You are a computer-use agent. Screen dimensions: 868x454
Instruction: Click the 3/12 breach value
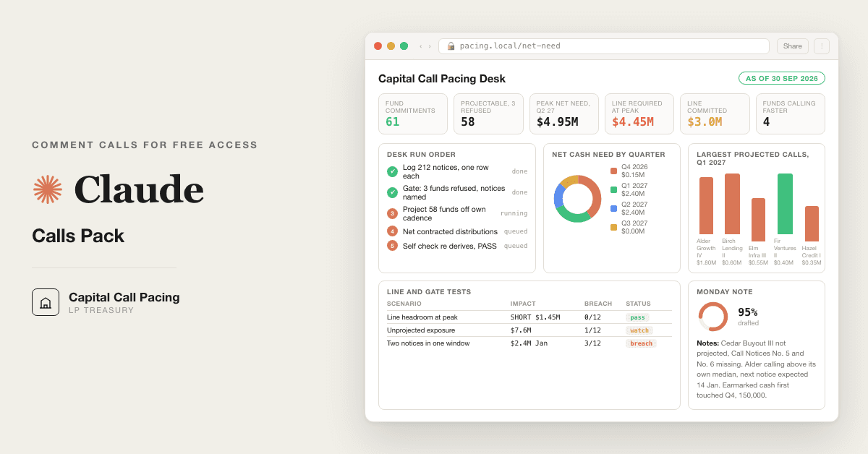click(x=592, y=343)
